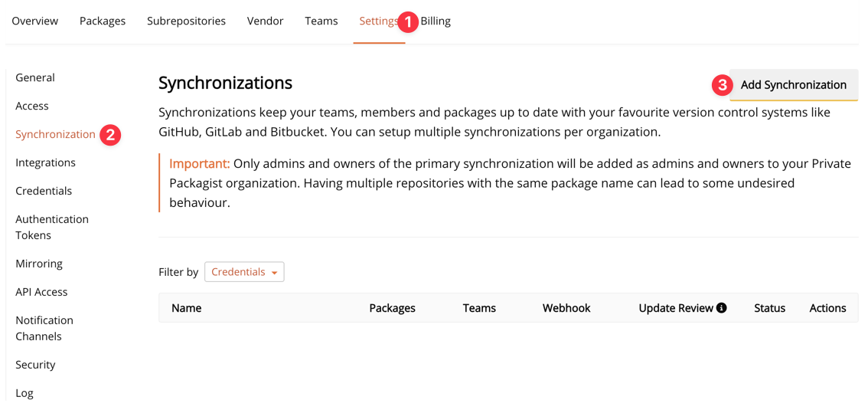This screenshot has width=868, height=410.
Task: Go to Notification Channels settings
Action: 44,328
